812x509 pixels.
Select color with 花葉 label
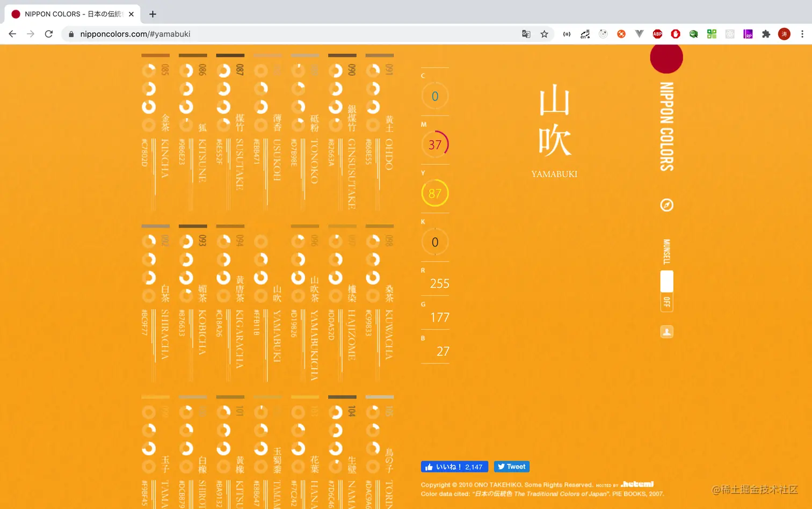[x=305, y=452]
